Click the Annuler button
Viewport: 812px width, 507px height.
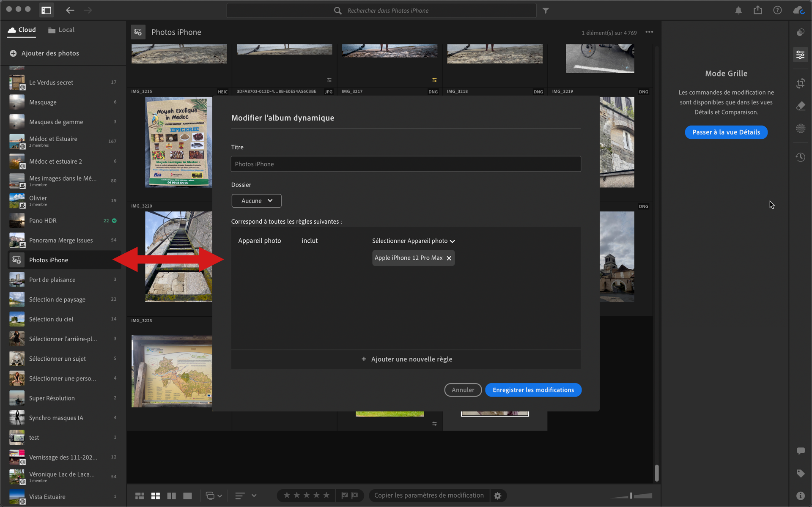coord(463,390)
